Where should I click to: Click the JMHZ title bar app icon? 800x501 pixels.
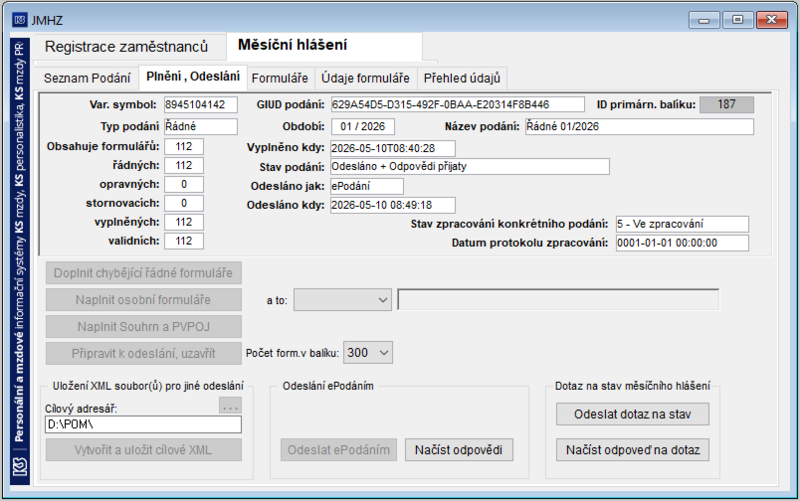pos(20,20)
